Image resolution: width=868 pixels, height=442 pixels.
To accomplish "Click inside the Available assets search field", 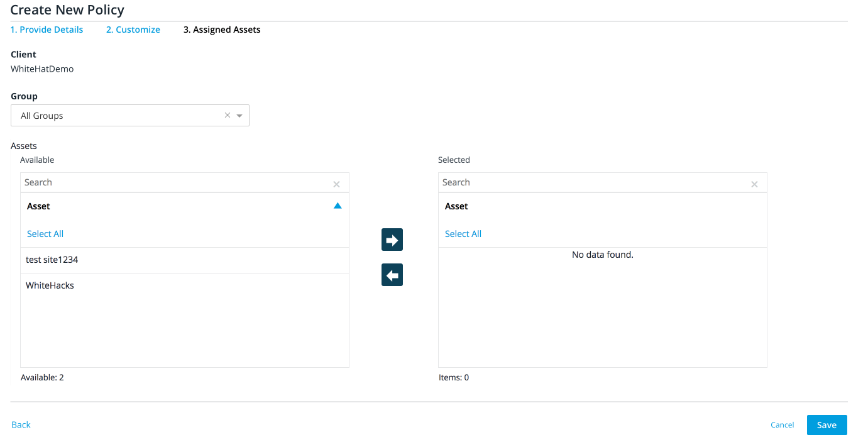I will pyautogui.click(x=157, y=182).
